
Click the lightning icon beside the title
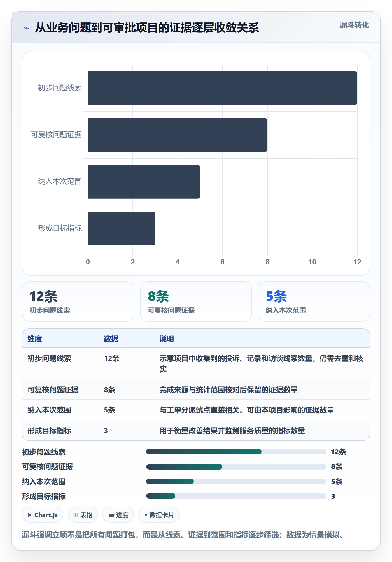coord(27,28)
